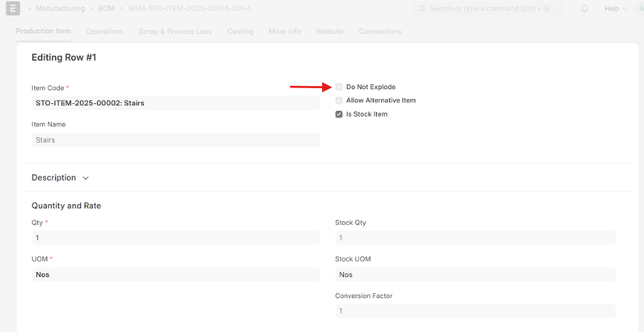The height and width of the screenshot is (332, 644).
Task: Open the Scrap & Process Loss tab
Action: pos(176,32)
